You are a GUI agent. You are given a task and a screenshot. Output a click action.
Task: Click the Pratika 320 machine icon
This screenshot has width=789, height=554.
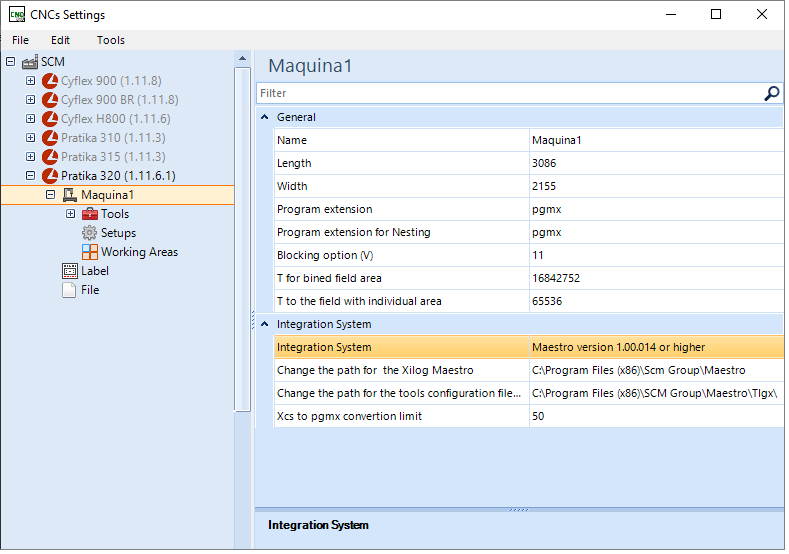[50, 176]
